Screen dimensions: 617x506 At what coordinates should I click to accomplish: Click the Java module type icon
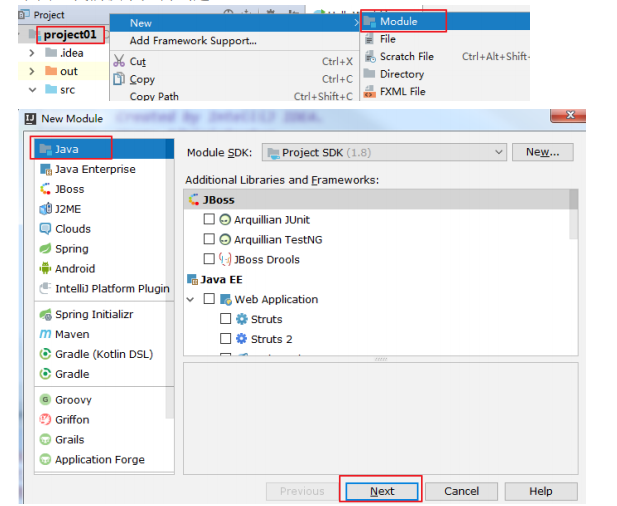[x=46, y=149]
